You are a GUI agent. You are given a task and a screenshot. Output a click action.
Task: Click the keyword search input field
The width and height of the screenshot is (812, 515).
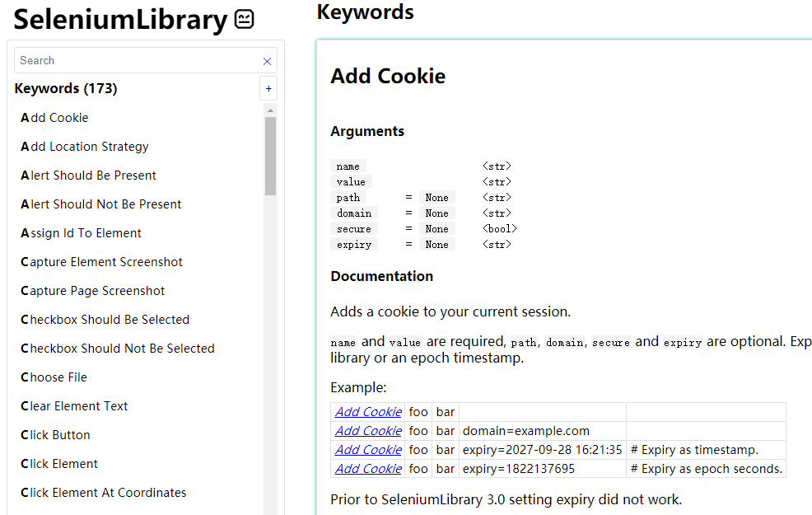point(138,61)
